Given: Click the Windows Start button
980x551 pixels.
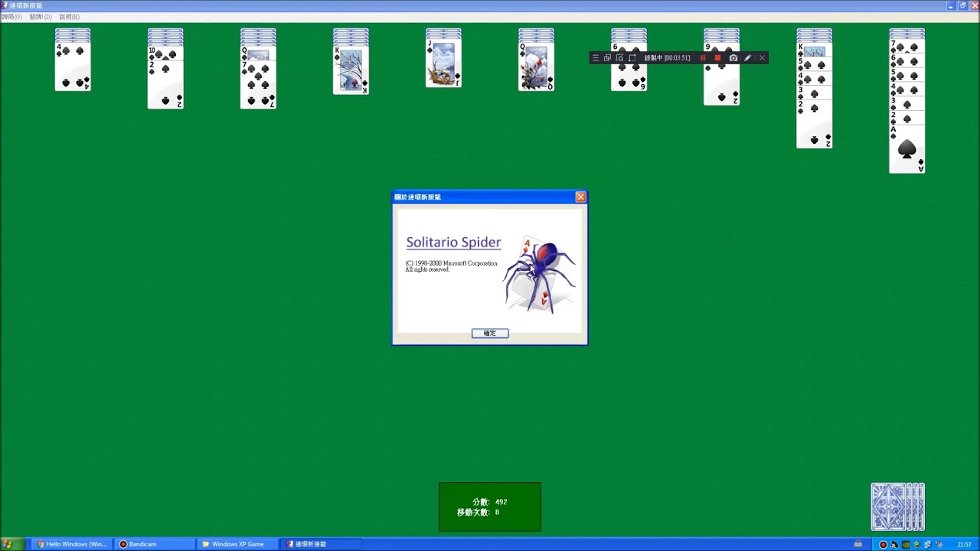Looking at the screenshot, I should tap(11, 544).
